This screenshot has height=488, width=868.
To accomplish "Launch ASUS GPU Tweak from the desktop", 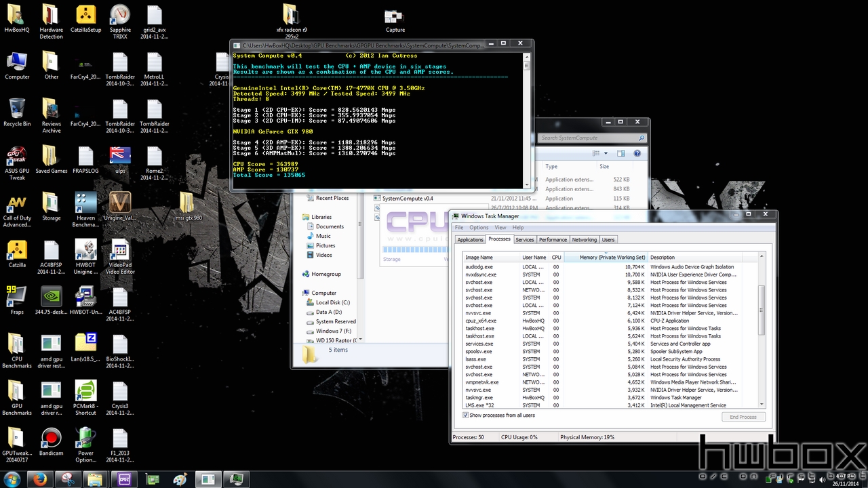I will (x=16, y=163).
